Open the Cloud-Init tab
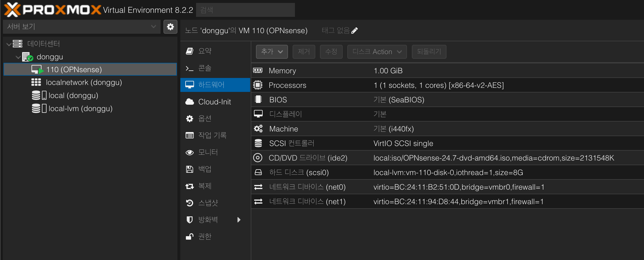The height and width of the screenshot is (260, 644). (215, 102)
